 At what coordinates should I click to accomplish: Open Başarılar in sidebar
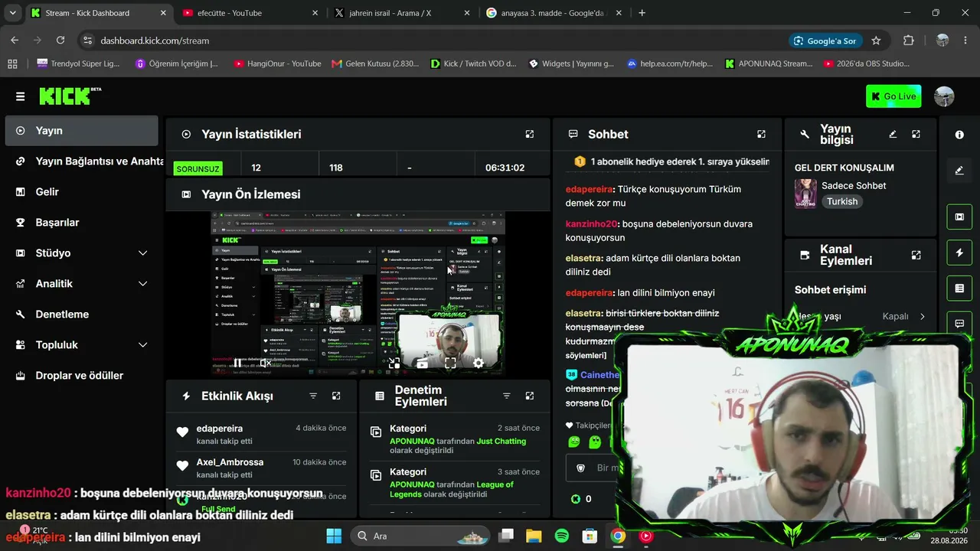click(81, 223)
